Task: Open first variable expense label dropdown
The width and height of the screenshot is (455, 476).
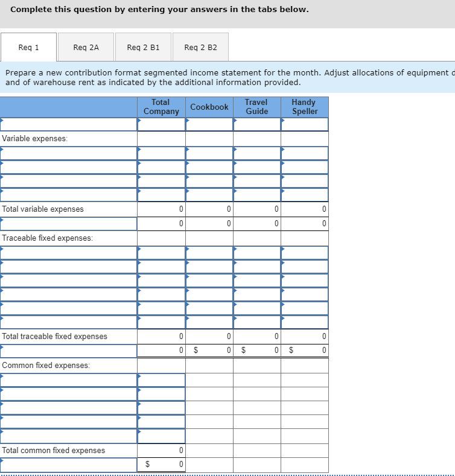Action: coord(69,153)
